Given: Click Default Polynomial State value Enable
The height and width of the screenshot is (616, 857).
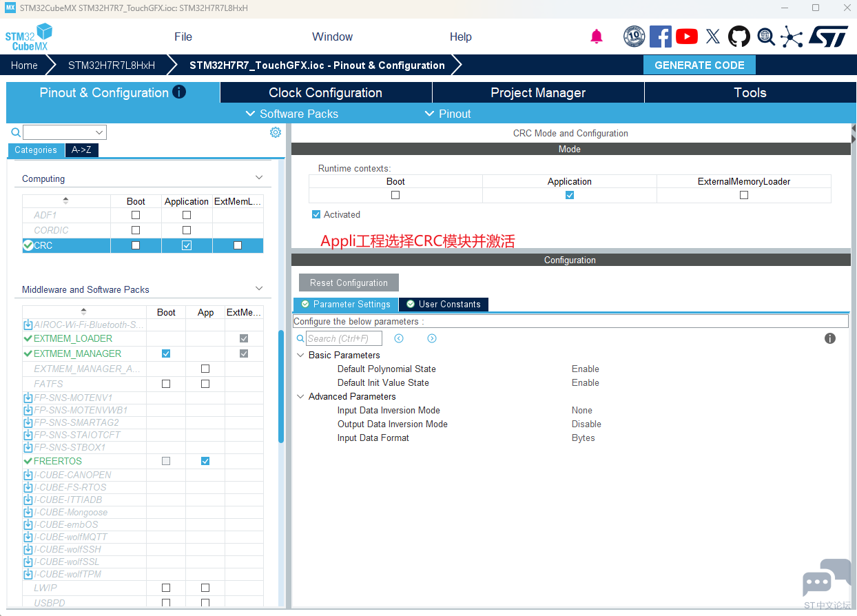Looking at the screenshot, I should pyautogui.click(x=586, y=369).
